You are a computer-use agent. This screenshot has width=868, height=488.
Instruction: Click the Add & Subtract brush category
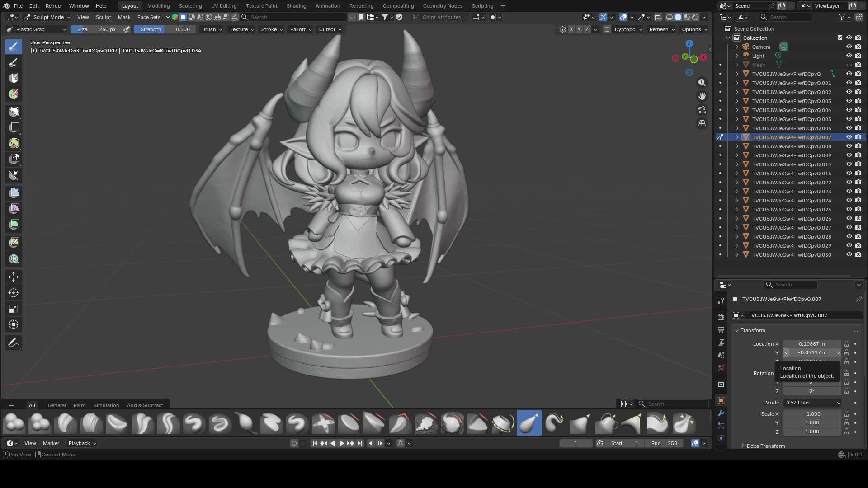click(145, 405)
